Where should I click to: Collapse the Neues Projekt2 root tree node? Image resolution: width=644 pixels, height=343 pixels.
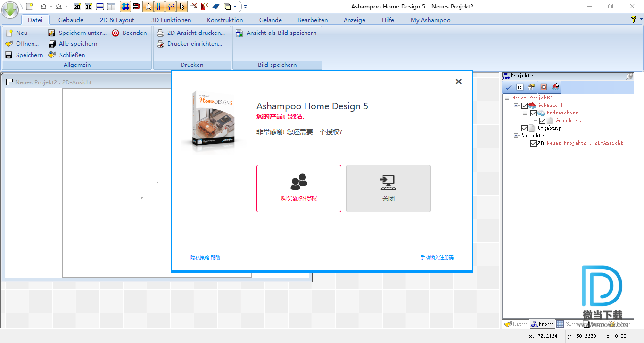(x=507, y=98)
